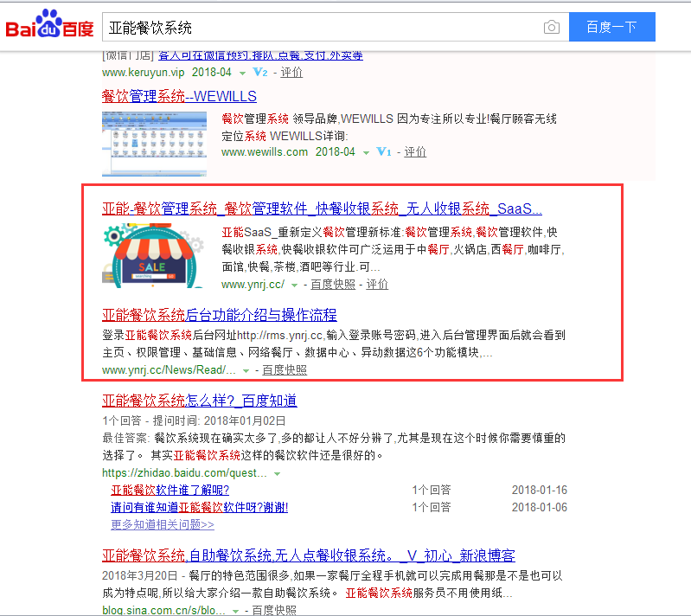691x616 pixels.
Task: Click www.ynrj.cc/ green URL text
Action: pos(253,285)
